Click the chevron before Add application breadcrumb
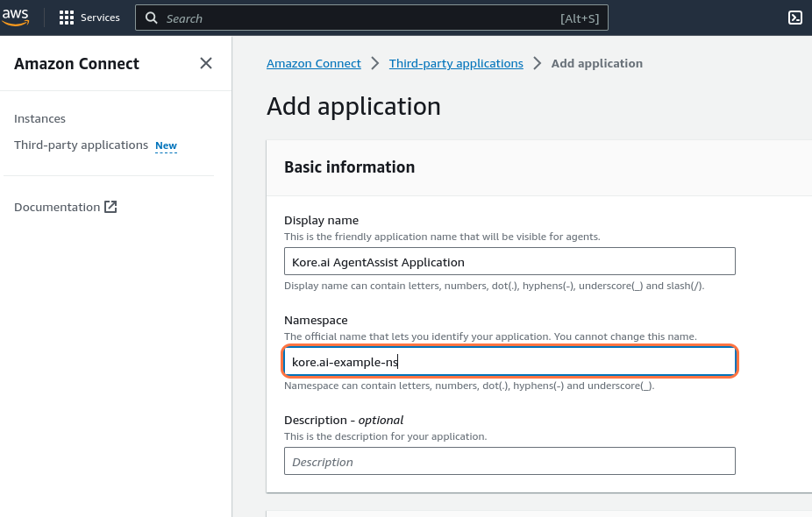 coord(537,63)
